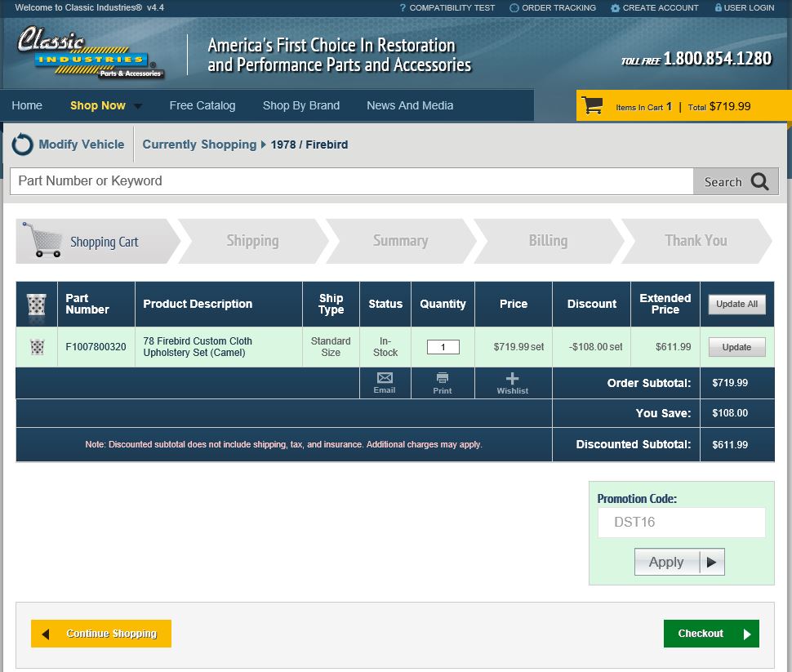Click the trash can icon in table header

click(37, 305)
